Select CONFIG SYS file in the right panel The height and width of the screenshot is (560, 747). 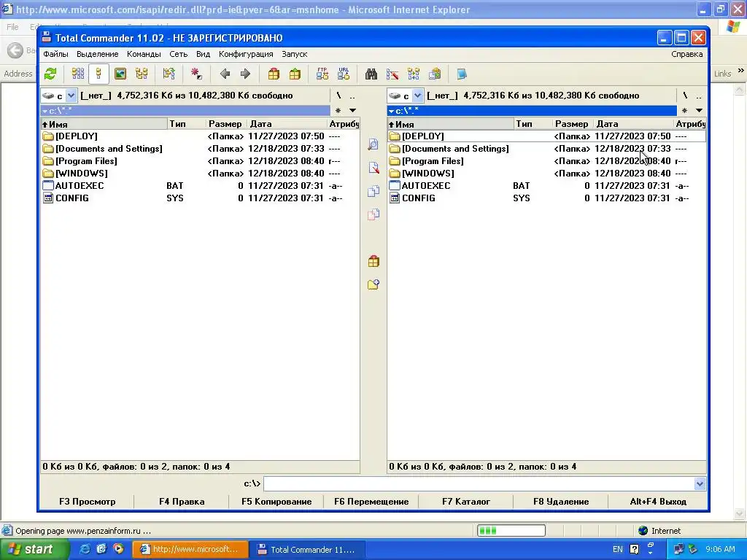(x=546, y=198)
